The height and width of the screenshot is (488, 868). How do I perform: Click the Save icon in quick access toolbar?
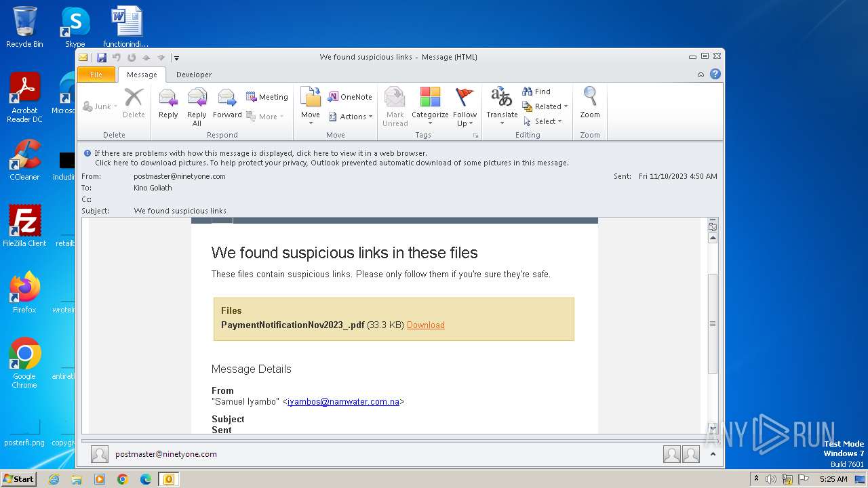coord(102,58)
